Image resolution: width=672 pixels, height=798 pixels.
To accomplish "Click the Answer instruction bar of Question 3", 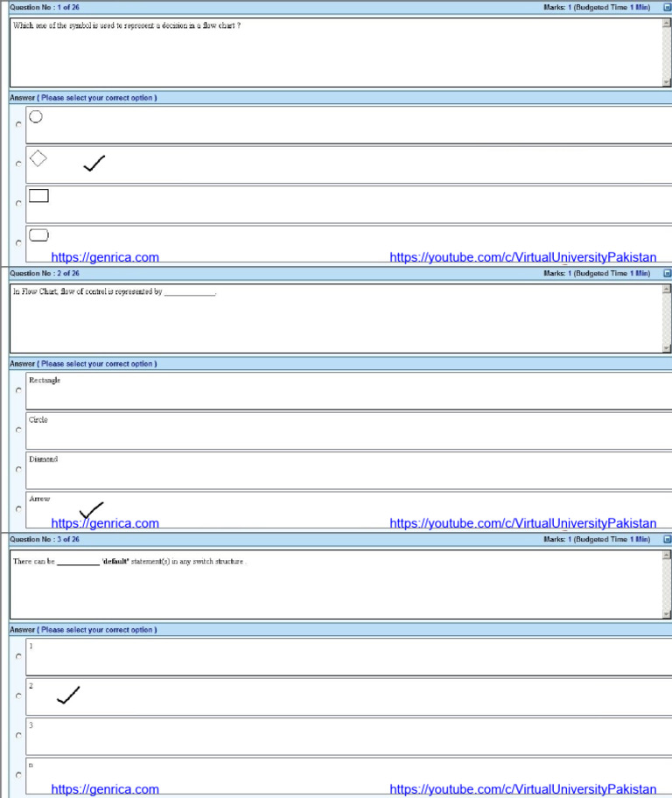I will (x=340, y=629).
